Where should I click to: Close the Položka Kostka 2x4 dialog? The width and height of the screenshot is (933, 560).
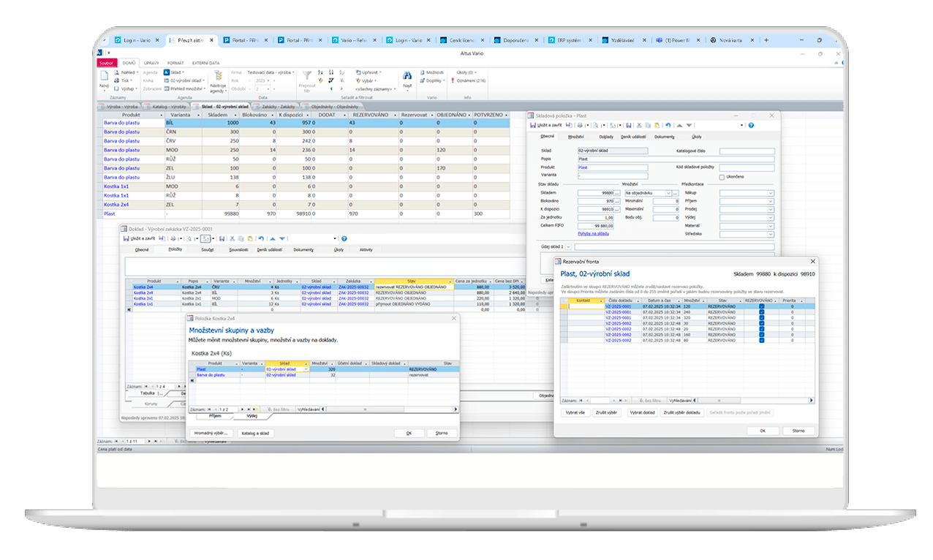click(453, 318)
